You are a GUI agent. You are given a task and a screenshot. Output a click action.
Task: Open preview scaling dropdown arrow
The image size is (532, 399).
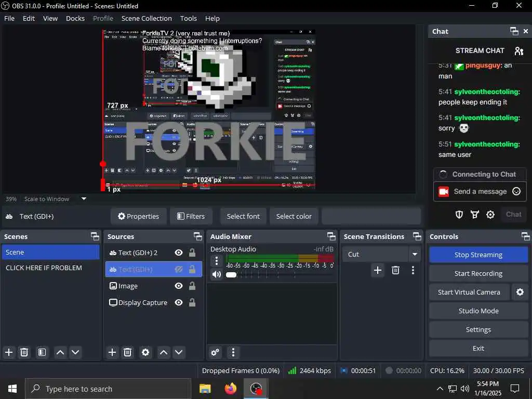click(x=84, y=199)
